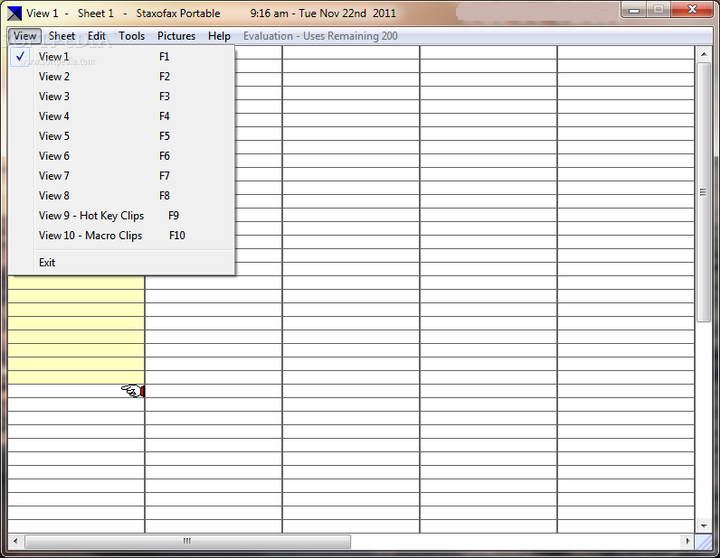Open the View menu

tap(25, 36)
